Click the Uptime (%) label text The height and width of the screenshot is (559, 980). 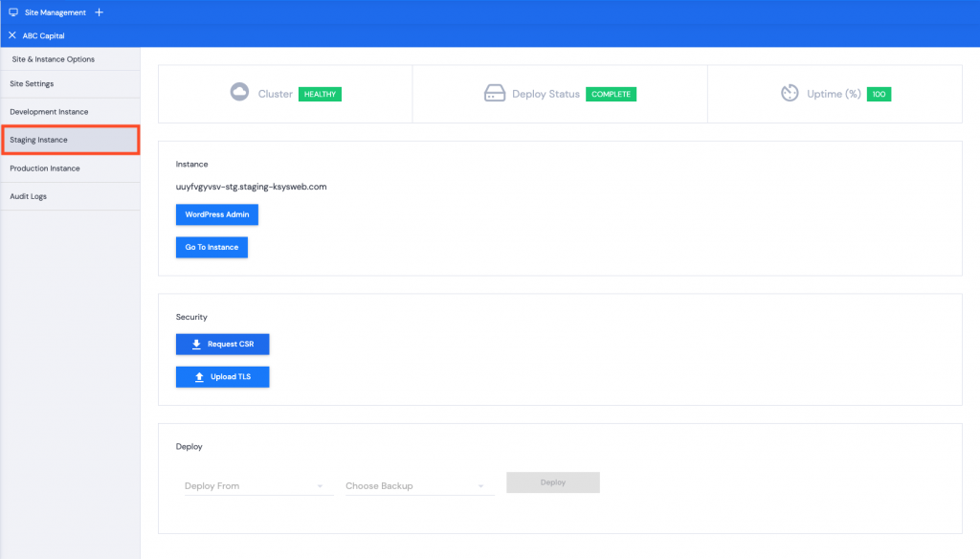point(834,94)
